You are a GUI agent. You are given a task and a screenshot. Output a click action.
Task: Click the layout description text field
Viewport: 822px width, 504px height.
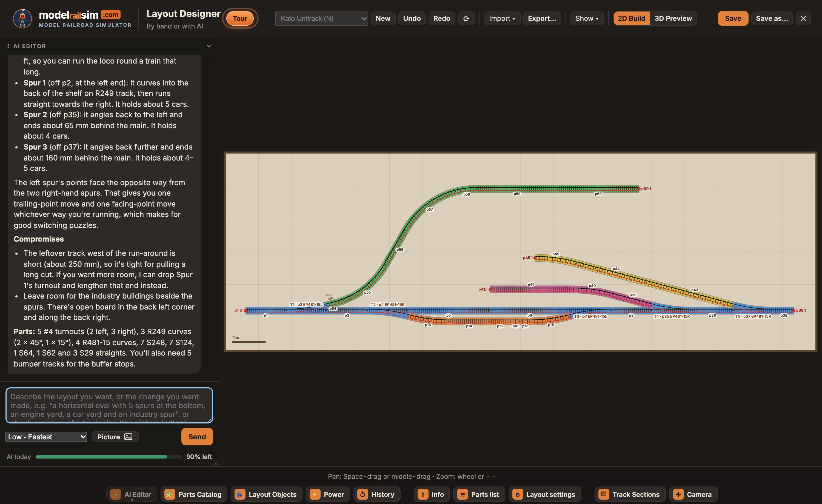pos(109,405)
